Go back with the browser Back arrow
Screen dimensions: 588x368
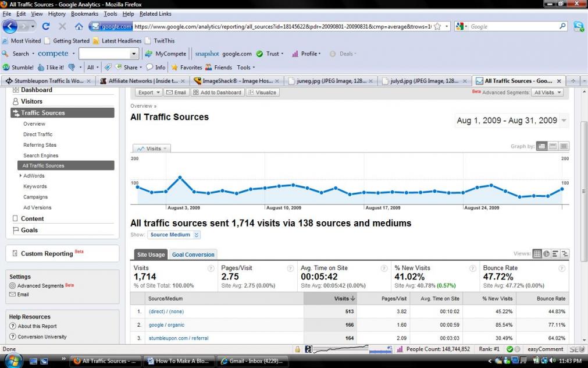[x=10, y=26]
